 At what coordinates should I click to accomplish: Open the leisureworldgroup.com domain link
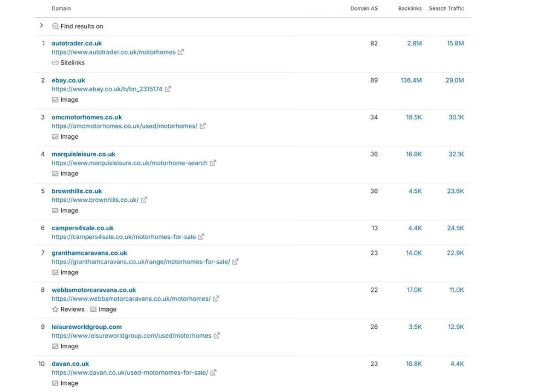(x=86, y=327)
